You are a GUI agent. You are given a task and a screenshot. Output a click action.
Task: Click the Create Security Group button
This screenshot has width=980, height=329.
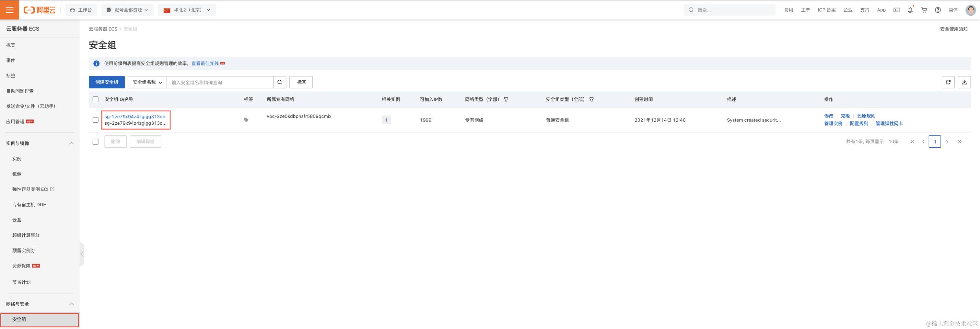tap(107, 82)
